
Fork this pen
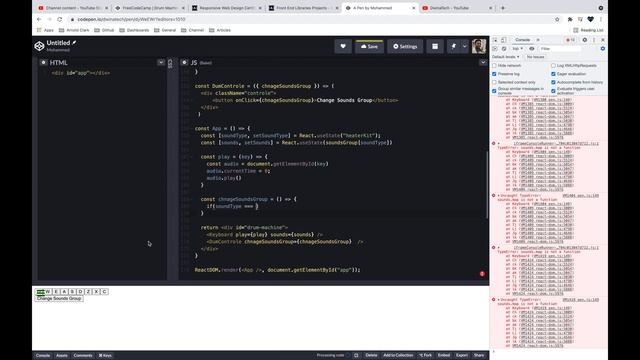pos(426,356)
